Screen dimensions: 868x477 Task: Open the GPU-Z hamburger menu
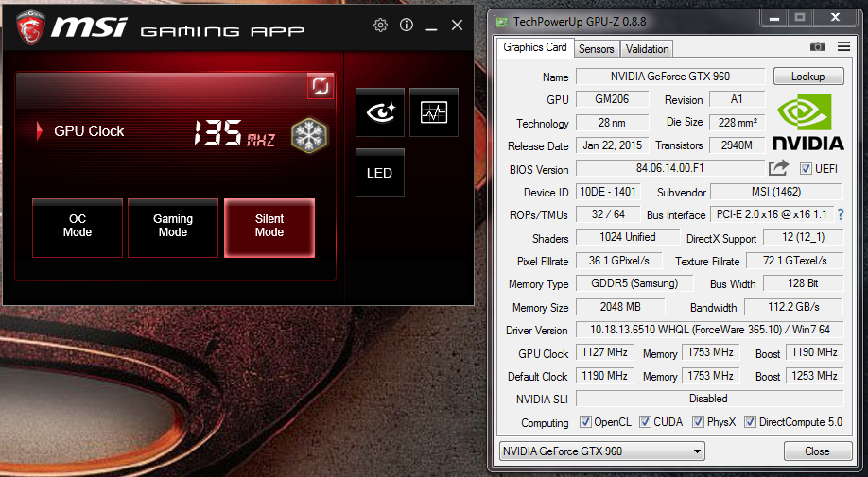pos(843,47)
